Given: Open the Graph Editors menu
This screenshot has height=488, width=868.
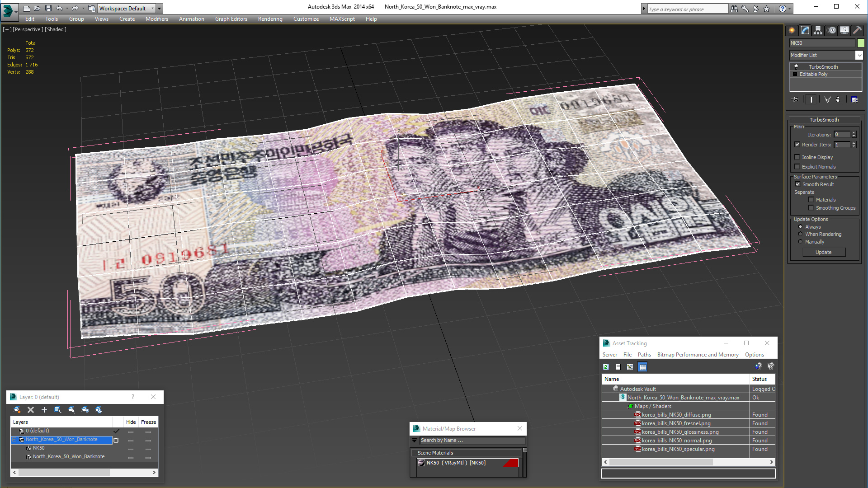Looking at the screenshot, I should click(x=231, y=19).
